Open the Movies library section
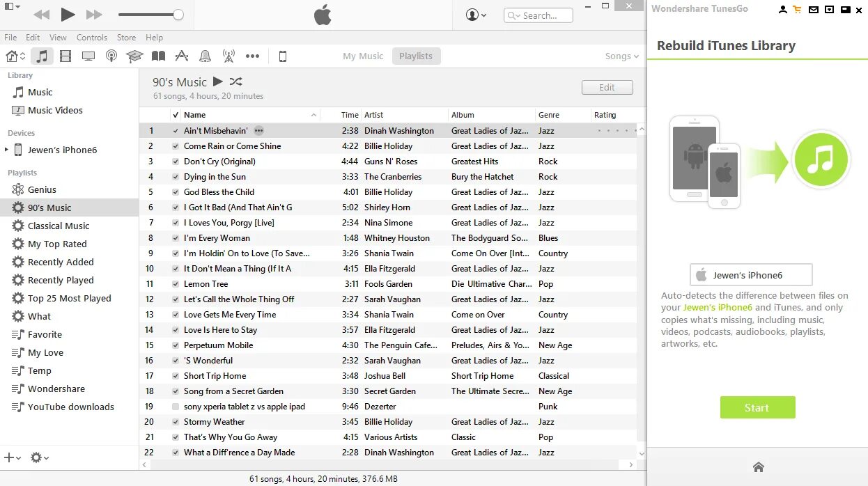The height and width of the screenshot is (486, 868). point(65,56)
